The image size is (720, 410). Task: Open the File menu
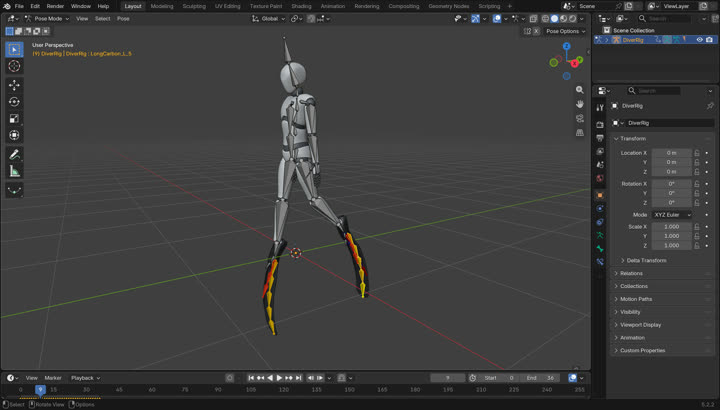click(19, 6)
